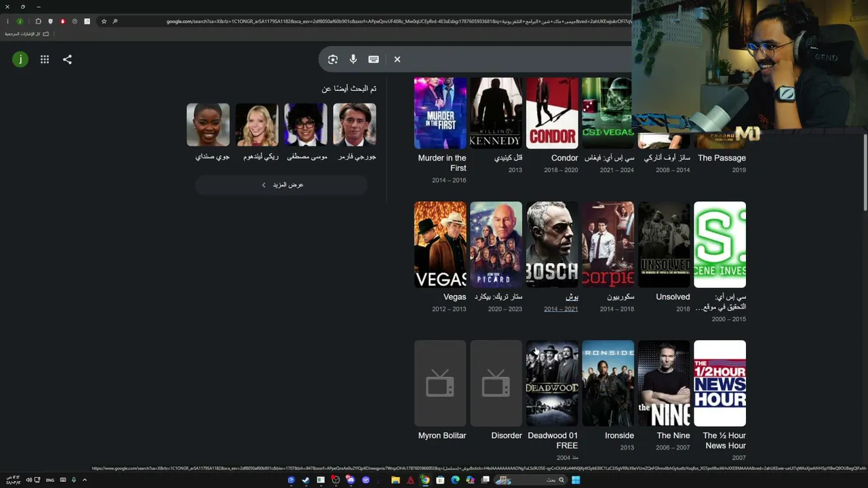Open File Explorer from the taskbar
The image size is (868, 488).
coord(395,480)
